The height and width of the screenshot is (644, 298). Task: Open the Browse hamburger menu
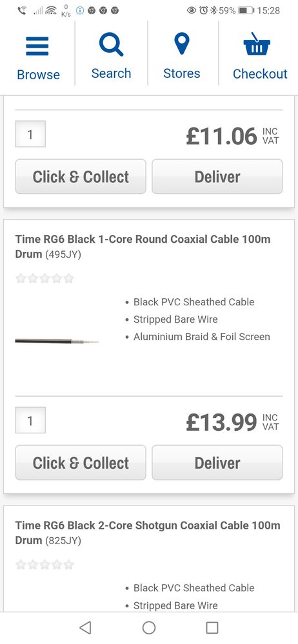click(x=37, y=46)
